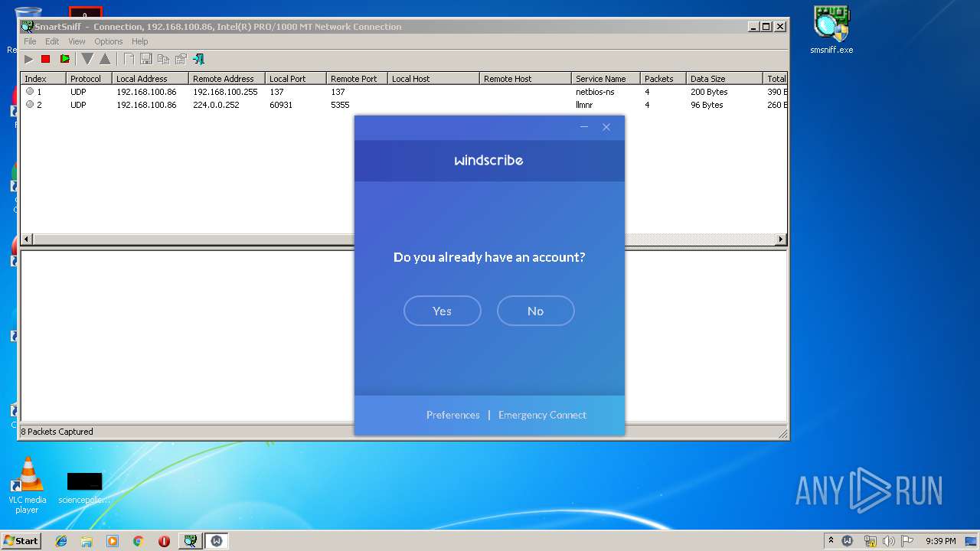This screenshot has height=551, width=980.
Task: Open Action Center flag tray icon
Action: (x=907, y=541)
